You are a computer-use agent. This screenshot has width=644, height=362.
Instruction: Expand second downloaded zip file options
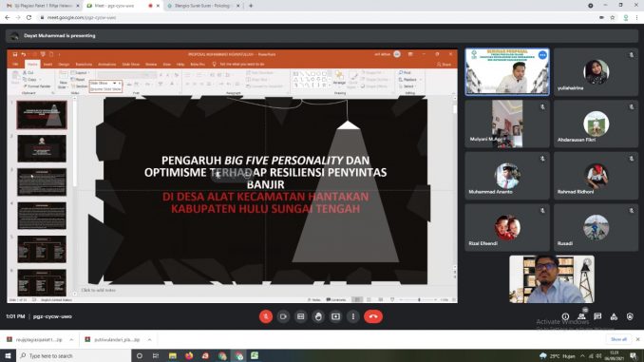pyautogui.click(x=149, y=340)
